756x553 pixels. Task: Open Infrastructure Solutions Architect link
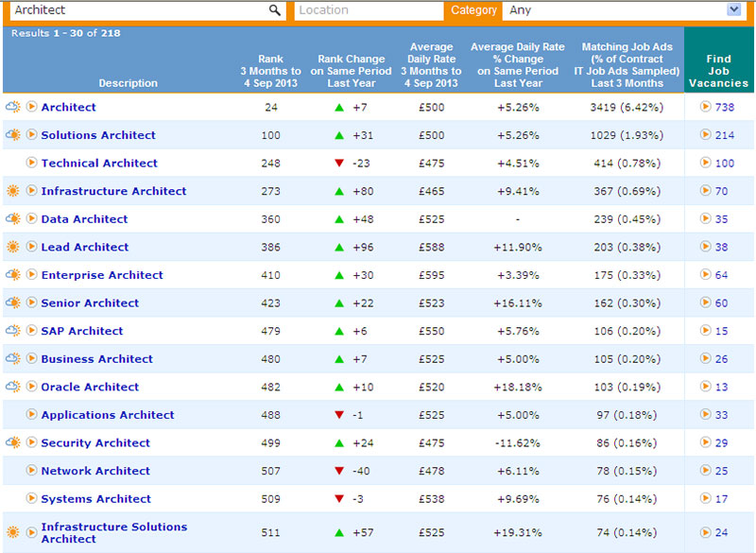(x=113, y=533)
